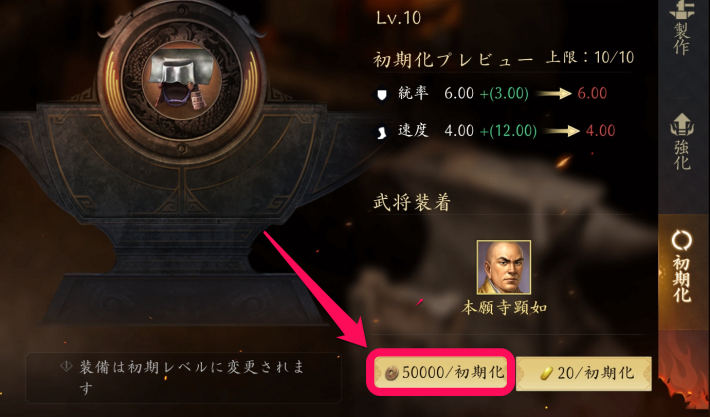The image size is (710, 417).
Task: Click the boot icon beside 速度
Action: [383, 131]
